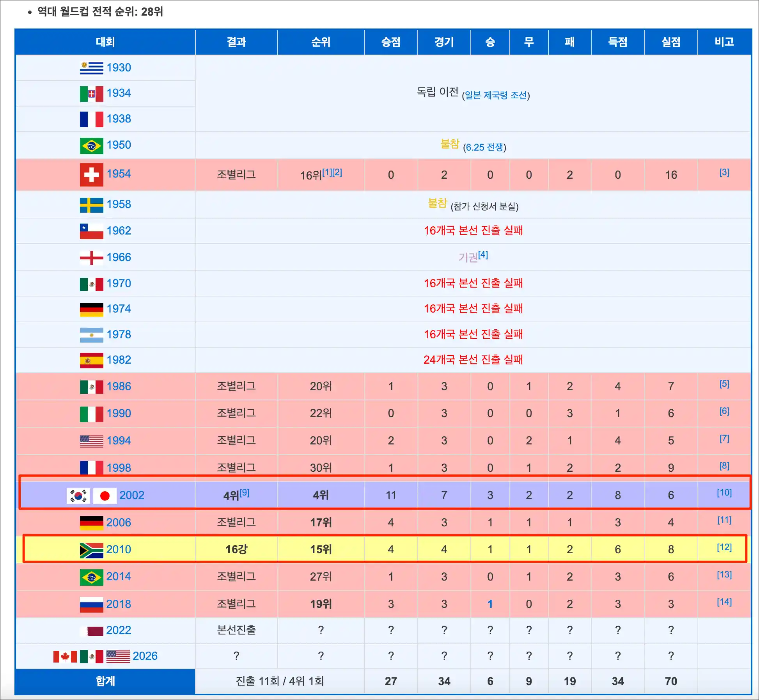
Task: Open the 2022 World Cup link
Action: 119,630
